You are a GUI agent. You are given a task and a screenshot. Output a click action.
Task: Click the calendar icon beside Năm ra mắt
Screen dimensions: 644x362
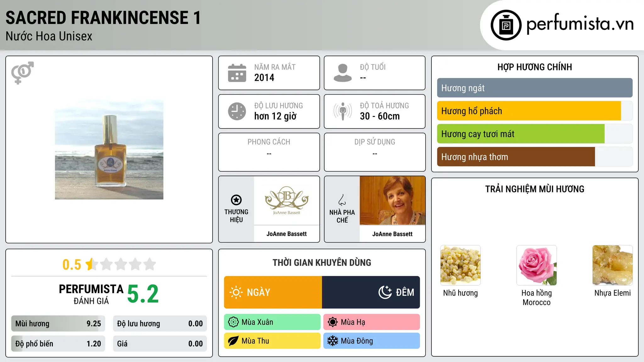(237, 73)
